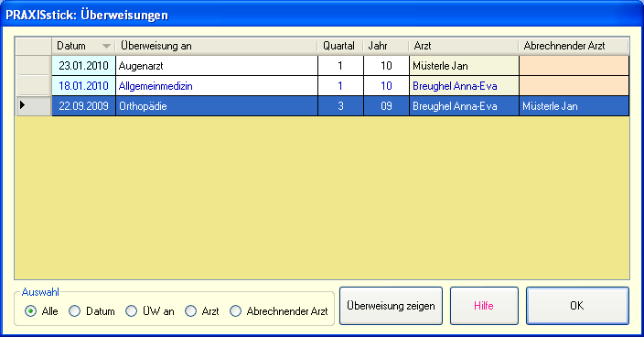Screen dimensions: 644x337
Task: Select the Augenarzt referral cell
Action: (x=217, y=66)
